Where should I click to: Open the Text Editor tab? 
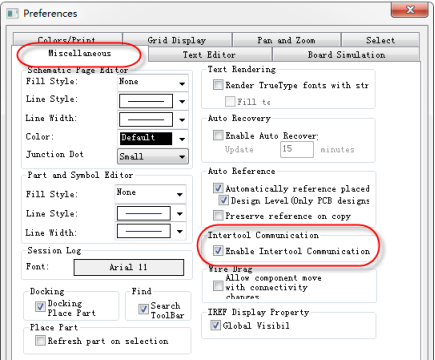point(209,54)
